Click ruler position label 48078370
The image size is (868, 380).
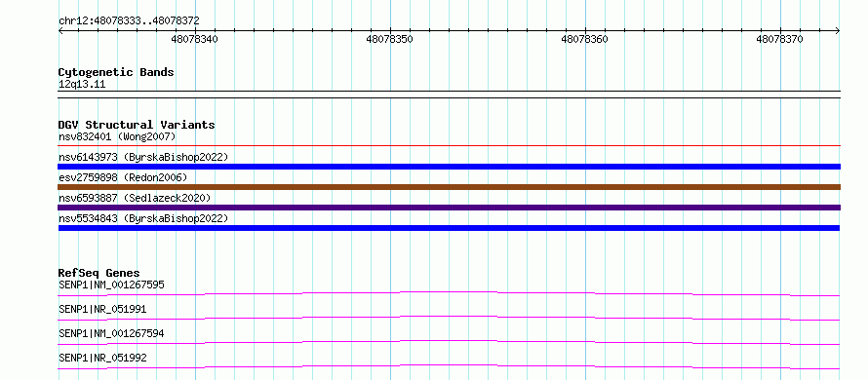click(779, 39)
